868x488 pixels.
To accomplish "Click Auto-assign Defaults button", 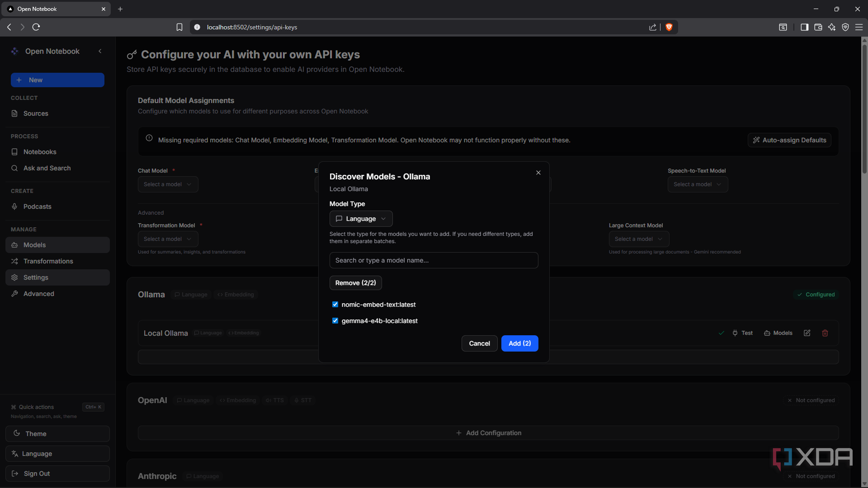I will coord(789,140).
